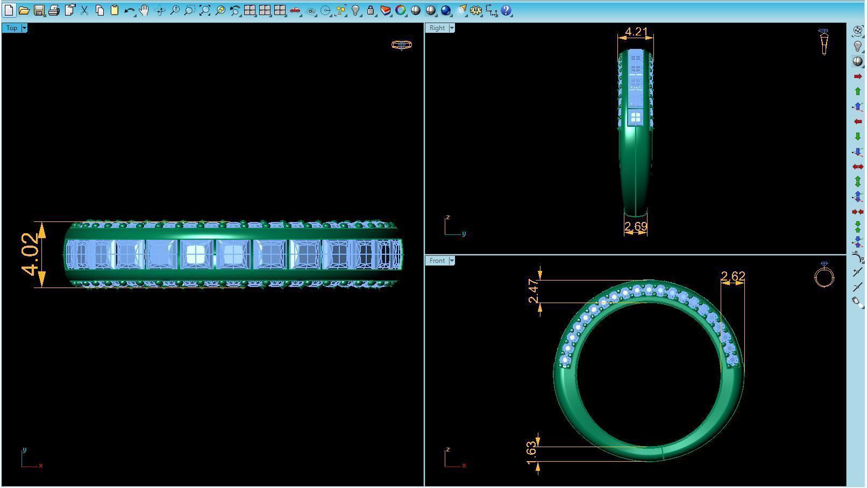Image resolution: width=868 pixels, height=488 pixels.
Task: Switch to the Top viewport tab
Action: click(x=12, y=28)
